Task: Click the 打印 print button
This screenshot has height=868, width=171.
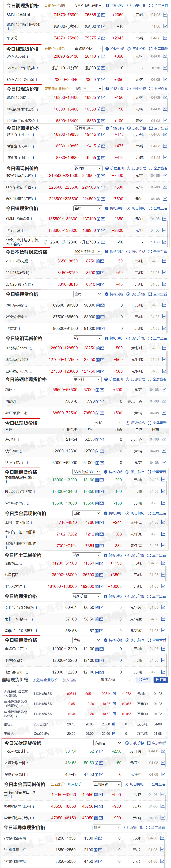Action: [161, 680]
